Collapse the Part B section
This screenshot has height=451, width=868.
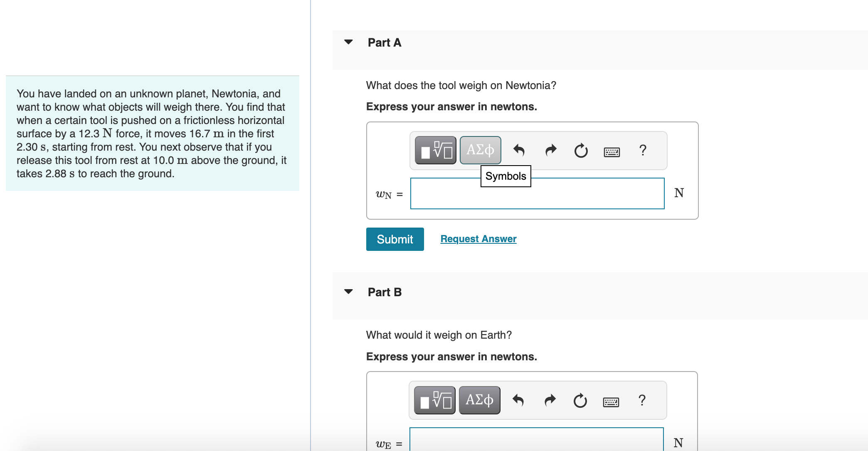tap(348, 292)
